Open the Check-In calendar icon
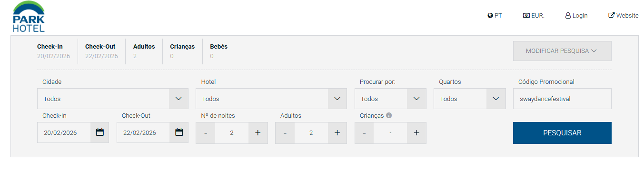The height and width of the screenshot is (173, 644). coord(100,132)
